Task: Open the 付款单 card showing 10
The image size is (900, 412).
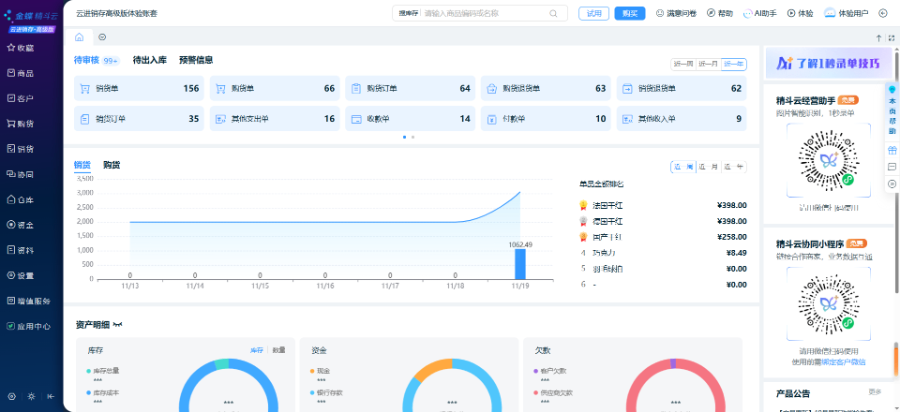Action: click(546, 119)
